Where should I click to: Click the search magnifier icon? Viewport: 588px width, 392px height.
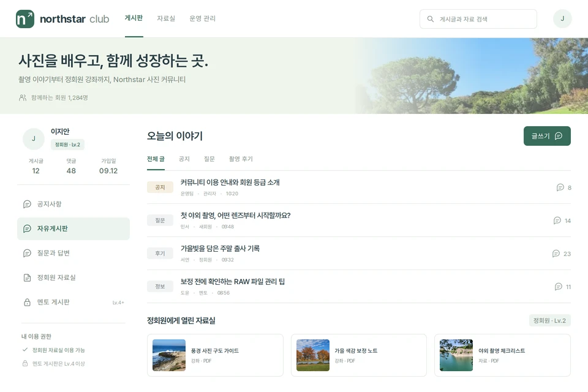point(431,19)
